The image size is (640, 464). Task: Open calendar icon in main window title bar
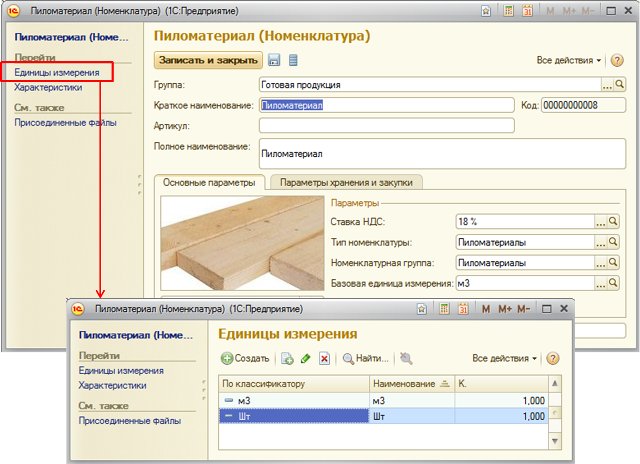tap(527, 11)
